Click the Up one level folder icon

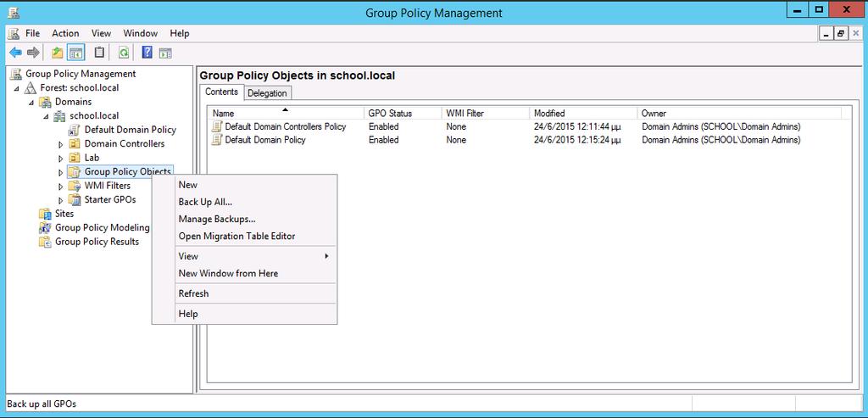point(57,53)
